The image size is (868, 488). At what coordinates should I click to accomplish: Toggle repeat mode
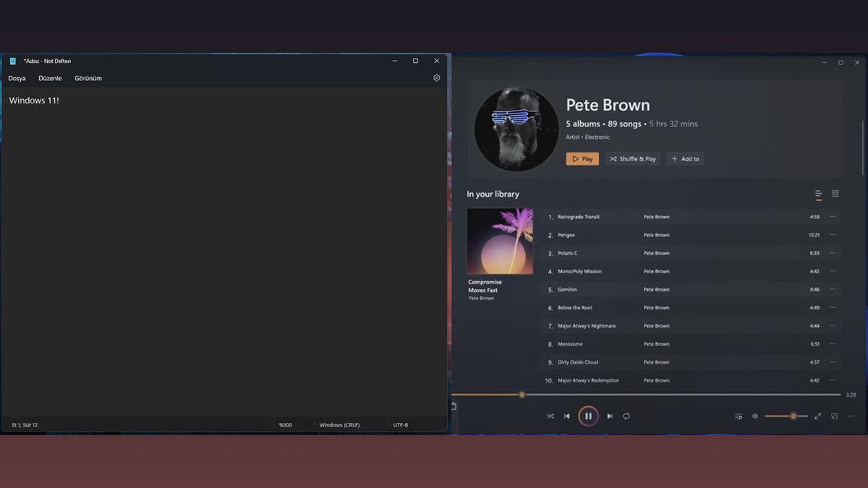click(x=626, y=416)
